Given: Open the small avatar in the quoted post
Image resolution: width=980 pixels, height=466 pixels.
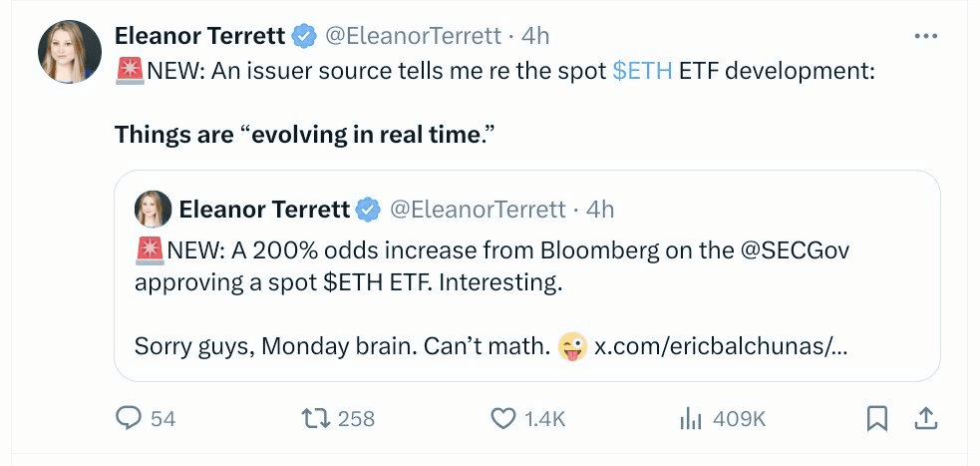Looking at the screenshot, I should coord(153,209).
